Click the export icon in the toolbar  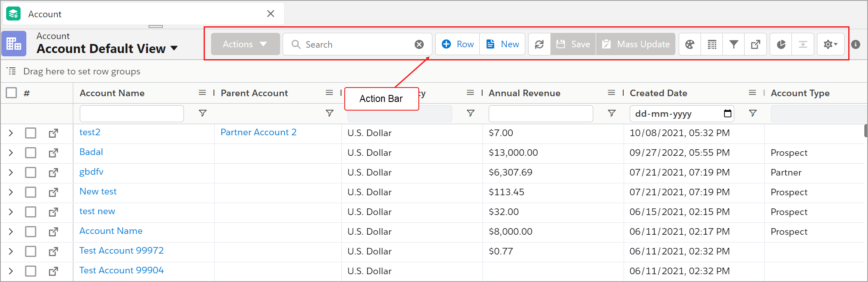pos(755,44)
